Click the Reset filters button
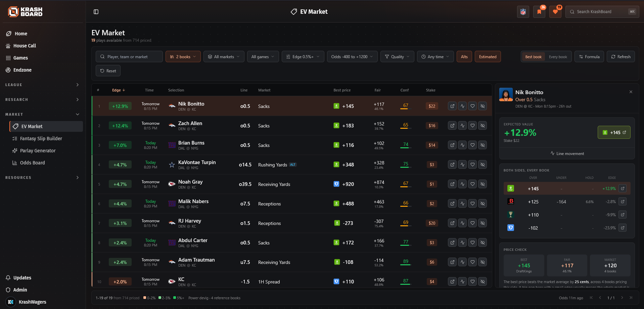This screenshot has width=644, height=309. coord(108,71)
